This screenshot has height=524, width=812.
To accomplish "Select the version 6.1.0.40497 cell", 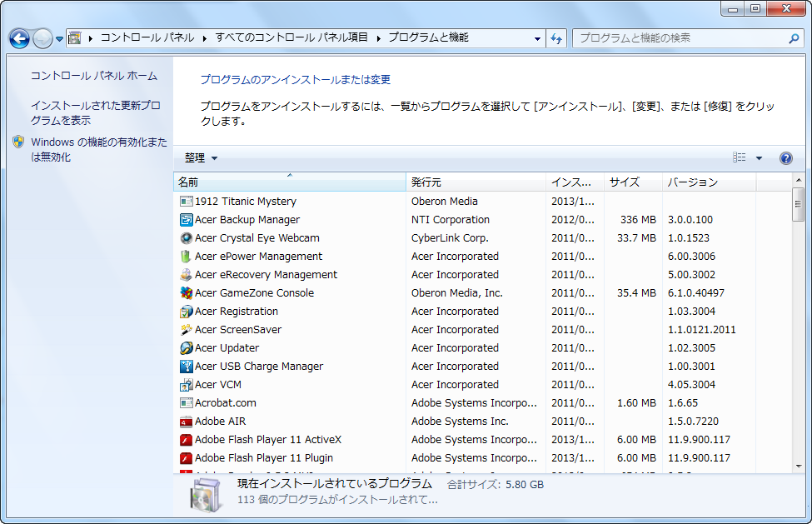I will [696, 293].
